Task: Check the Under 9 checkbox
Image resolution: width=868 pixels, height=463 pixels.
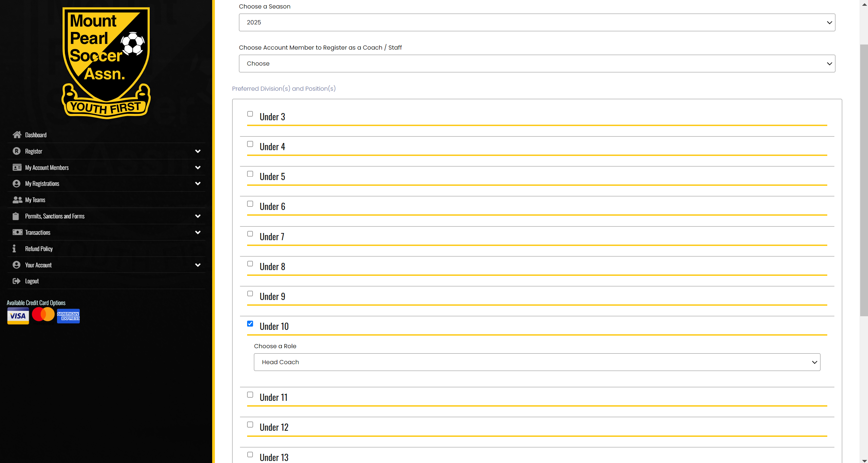Action: click(x=250, y=293)
